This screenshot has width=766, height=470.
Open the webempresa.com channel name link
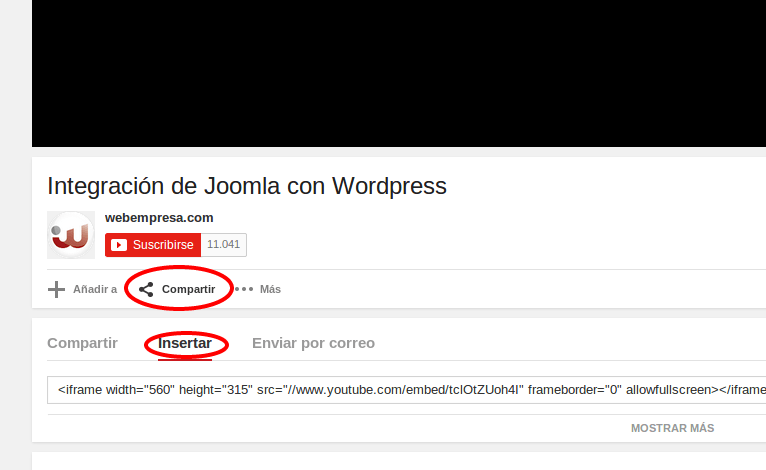(x=159, y=217)
